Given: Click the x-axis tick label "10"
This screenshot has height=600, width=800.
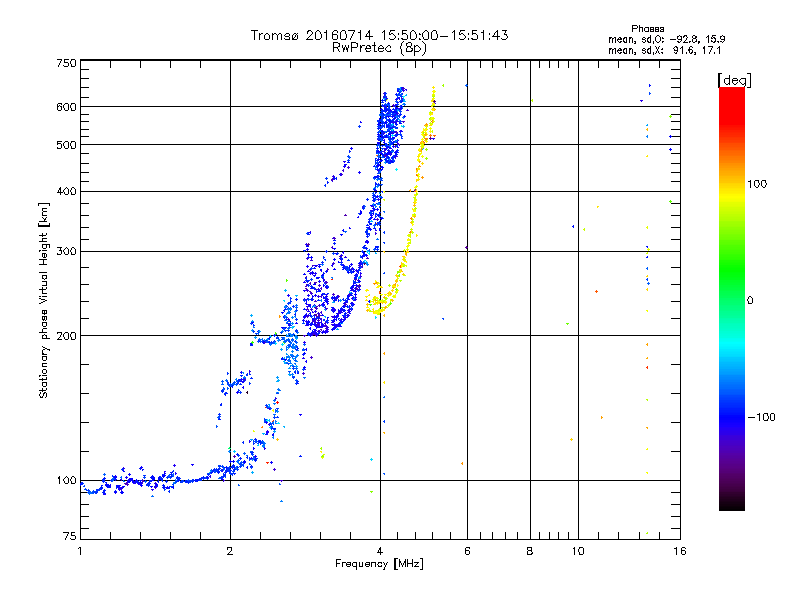Looking at the screenshot, I should pos(578,551).
